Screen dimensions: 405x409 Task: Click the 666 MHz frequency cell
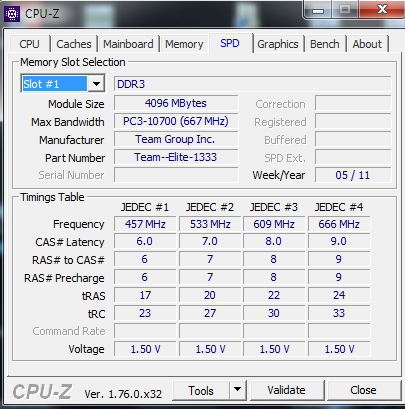pos(339,224)
